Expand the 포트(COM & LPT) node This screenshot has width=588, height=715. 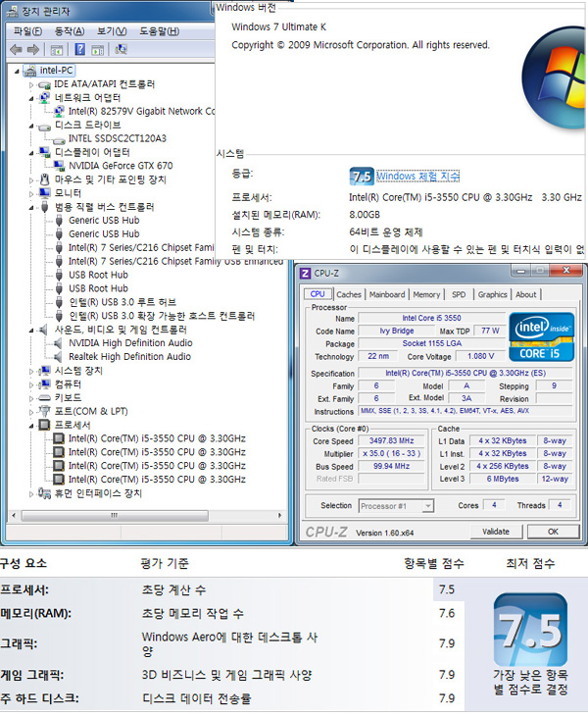[x=31, y=412]
